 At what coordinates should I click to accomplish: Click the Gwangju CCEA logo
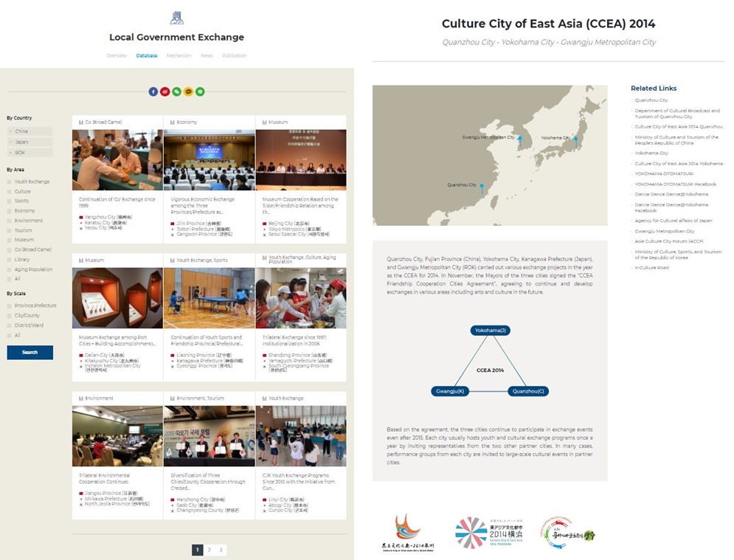point(568,533)
